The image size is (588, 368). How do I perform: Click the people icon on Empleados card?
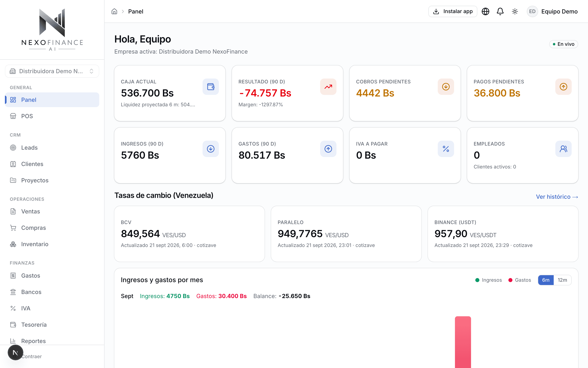click(x=563, y=149)
